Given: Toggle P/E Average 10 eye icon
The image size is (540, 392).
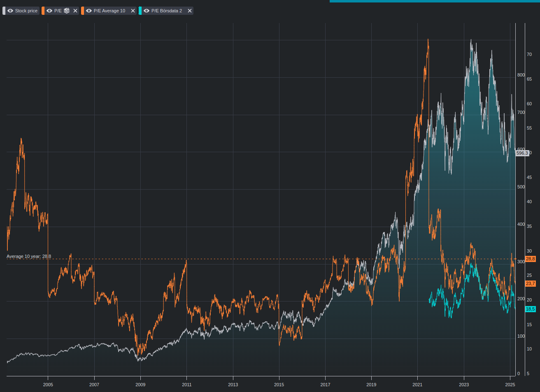Looking at the screenshot, I should coord(89,11).
